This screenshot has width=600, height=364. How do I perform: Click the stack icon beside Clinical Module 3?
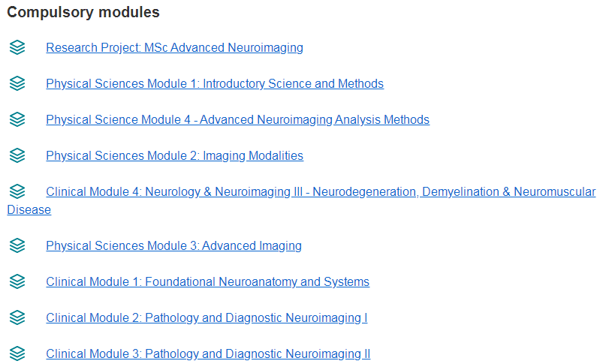(17, 353)
